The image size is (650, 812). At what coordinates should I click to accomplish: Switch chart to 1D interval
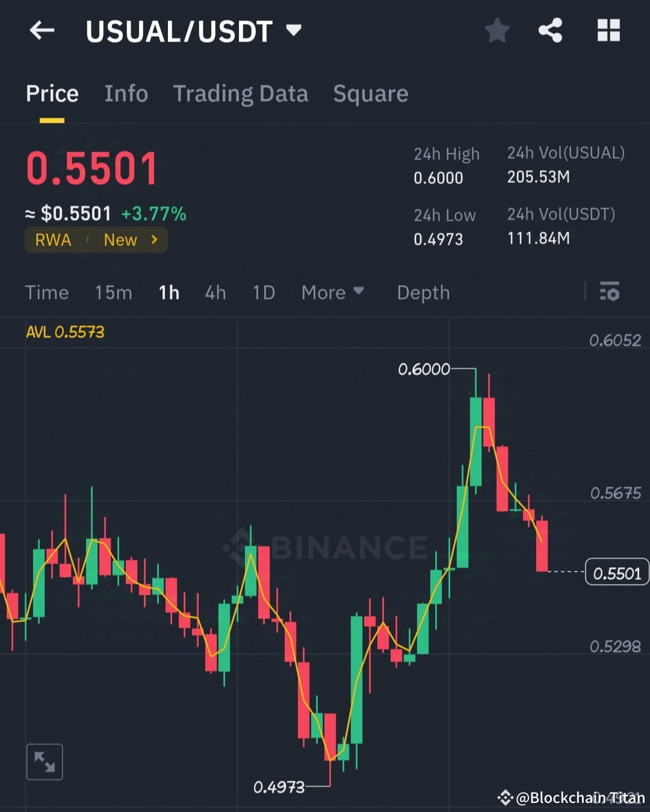click(x=263, y=292)
